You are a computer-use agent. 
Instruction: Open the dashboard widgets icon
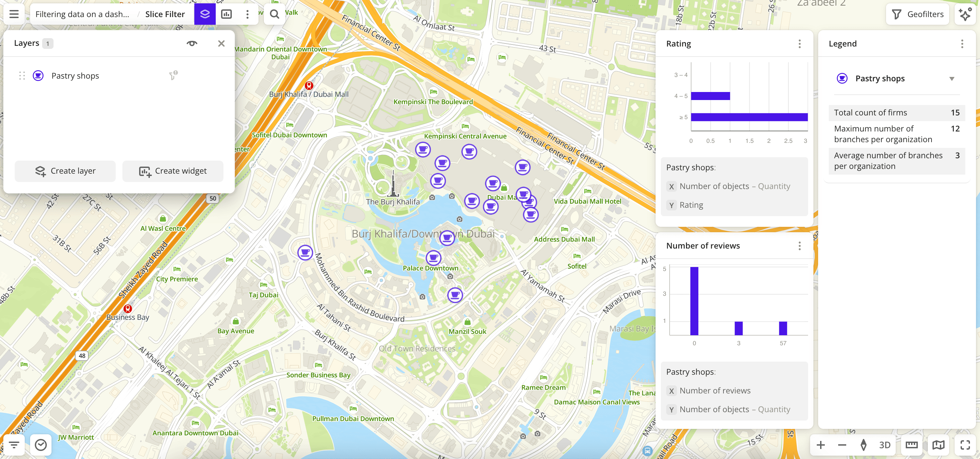click(226, 14)
